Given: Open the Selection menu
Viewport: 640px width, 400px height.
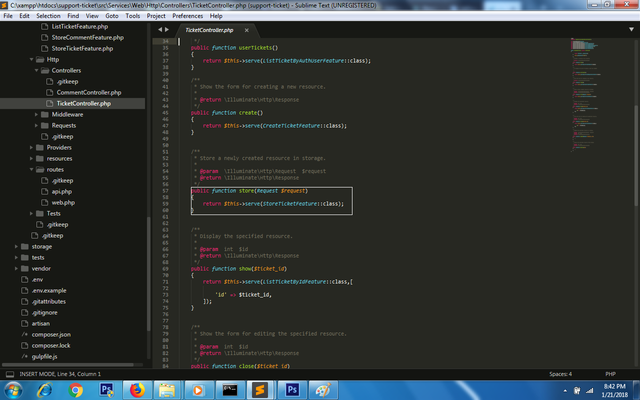Looking at the screenshot, I should pyautogui.click(x=48, y=16).
